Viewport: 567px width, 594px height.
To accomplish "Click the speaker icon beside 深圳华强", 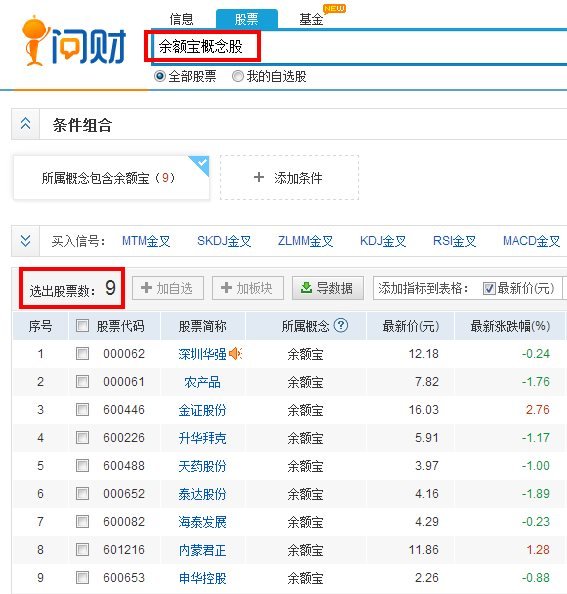I will (235, 354).
